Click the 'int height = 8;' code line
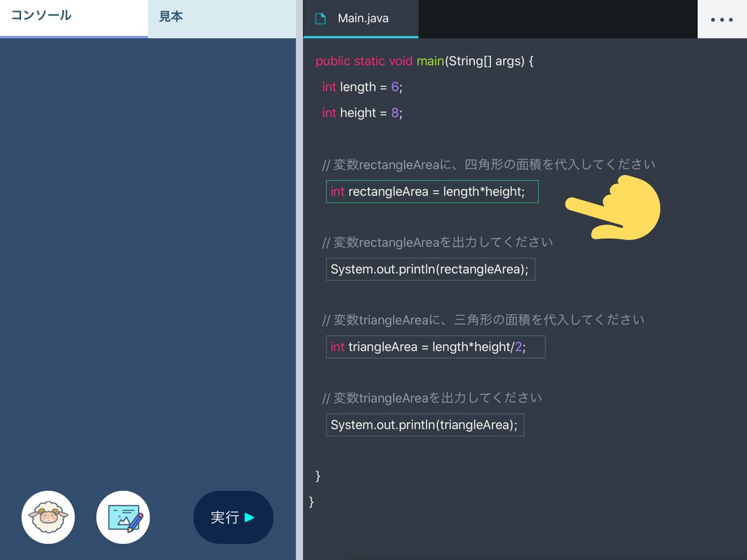 tap(362, 113)
